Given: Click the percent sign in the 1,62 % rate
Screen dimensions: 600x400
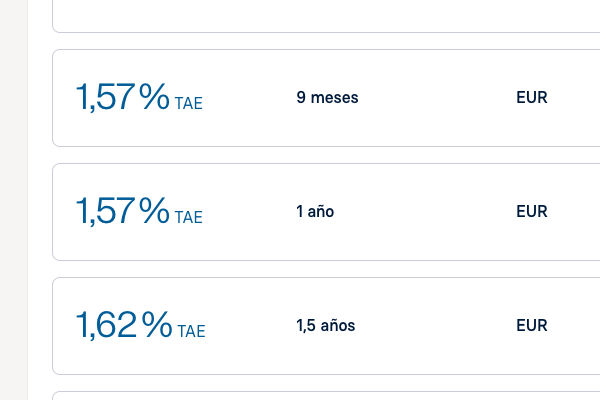Looking at the screenshot, I should (x=157, y=325).
